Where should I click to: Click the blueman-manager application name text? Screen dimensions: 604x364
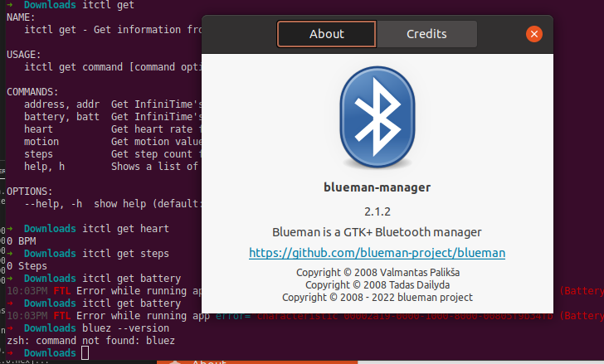click(x=377, y=188)
